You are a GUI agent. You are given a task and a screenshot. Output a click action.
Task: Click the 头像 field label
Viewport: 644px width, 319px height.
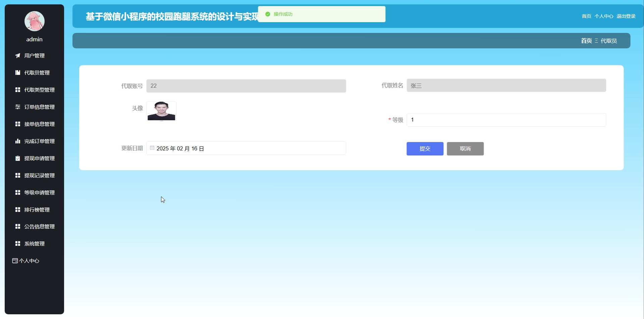(138, 108)
